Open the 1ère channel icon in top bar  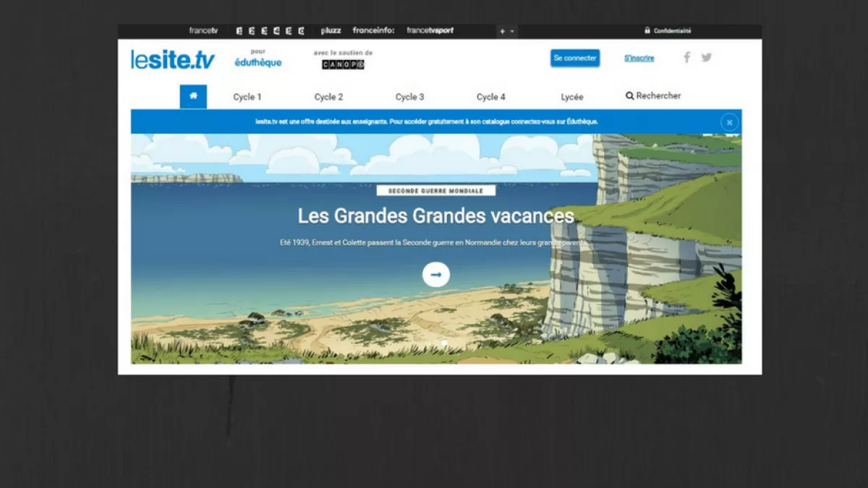click(239, 31)
